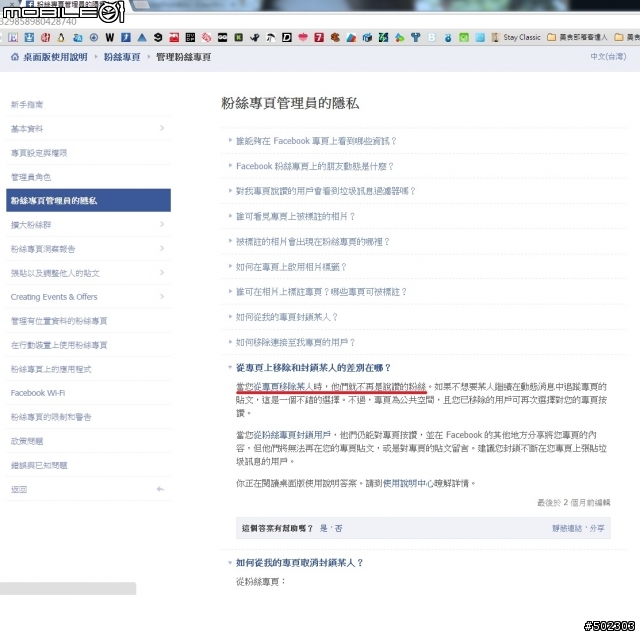Expand question 如何在專頁上啟用相片標籤？
Viewport: 640px width, 634px height.
click(291, 267)
